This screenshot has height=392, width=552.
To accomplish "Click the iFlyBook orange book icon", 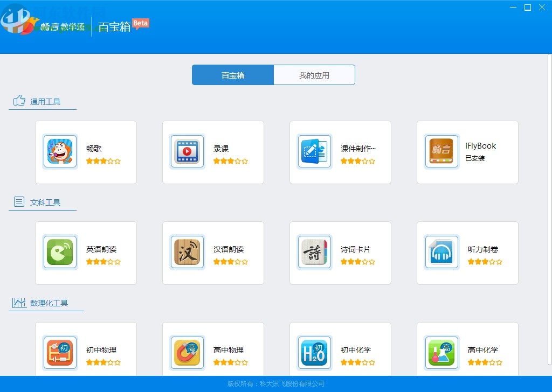I will tap(441, 151).
